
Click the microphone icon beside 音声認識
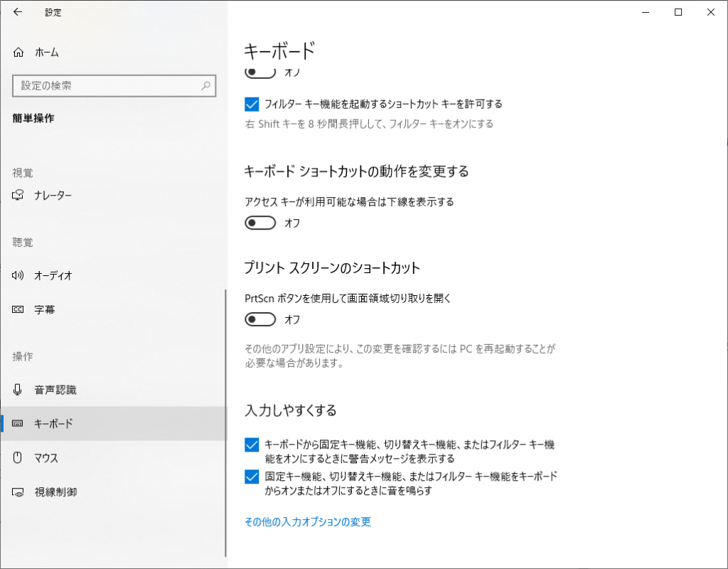click(18, 390)
